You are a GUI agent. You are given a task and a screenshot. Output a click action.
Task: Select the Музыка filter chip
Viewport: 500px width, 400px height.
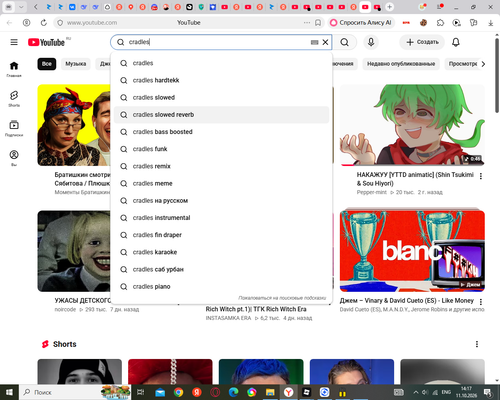tap(76, 64)
